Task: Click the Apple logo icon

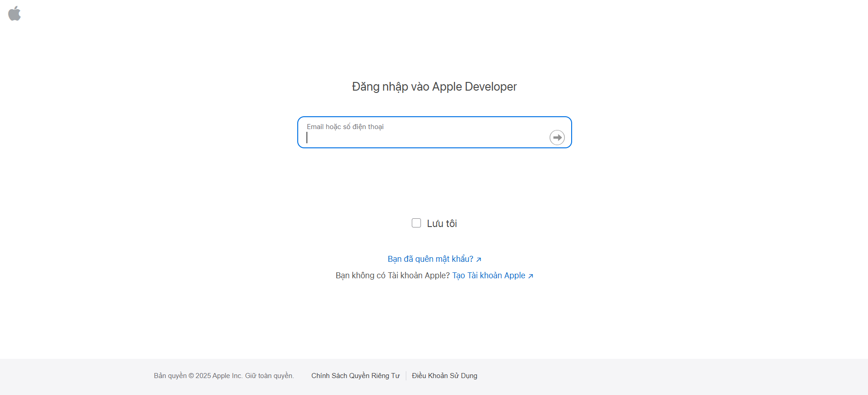Action: tap(15, 13)
